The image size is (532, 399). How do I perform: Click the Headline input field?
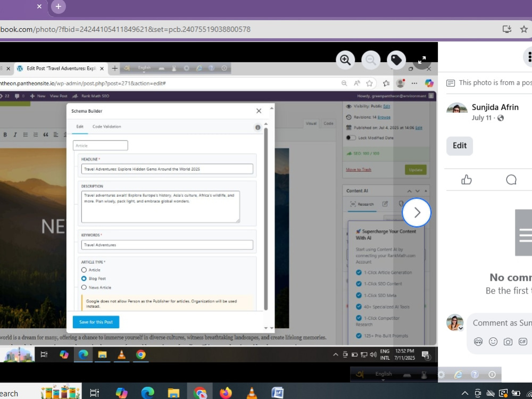[x=167, y=169]
